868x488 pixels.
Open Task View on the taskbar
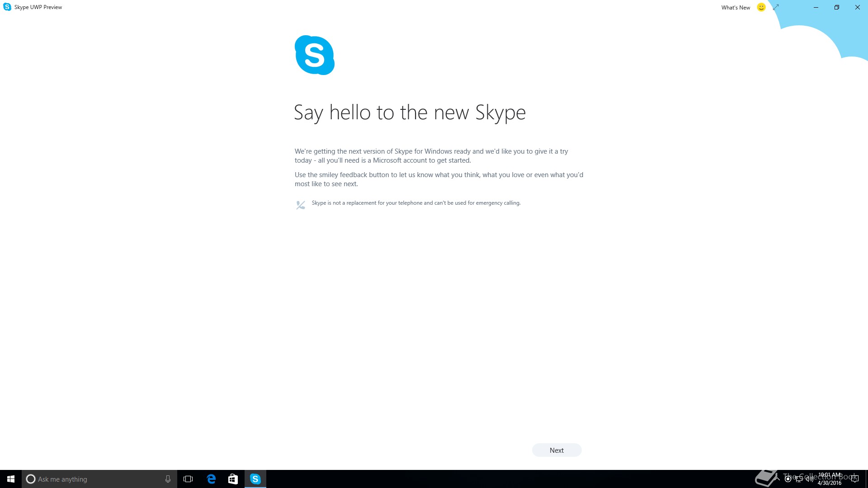point(188,479)
